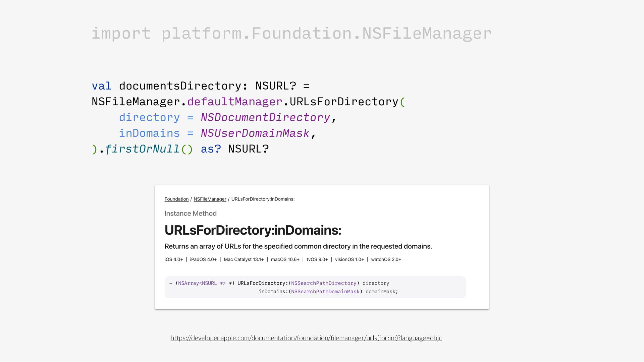Click the method description sentence
Screen dimensions: 644x362
[298, 246]
